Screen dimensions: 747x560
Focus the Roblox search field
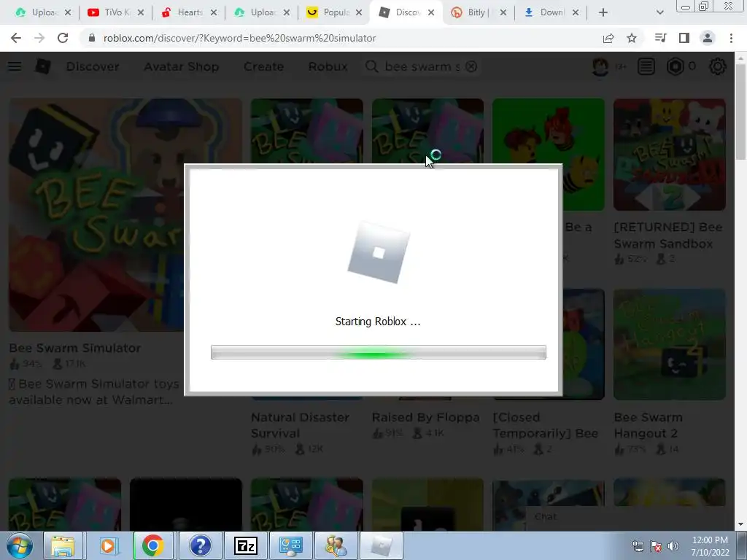tap(422, 66)
